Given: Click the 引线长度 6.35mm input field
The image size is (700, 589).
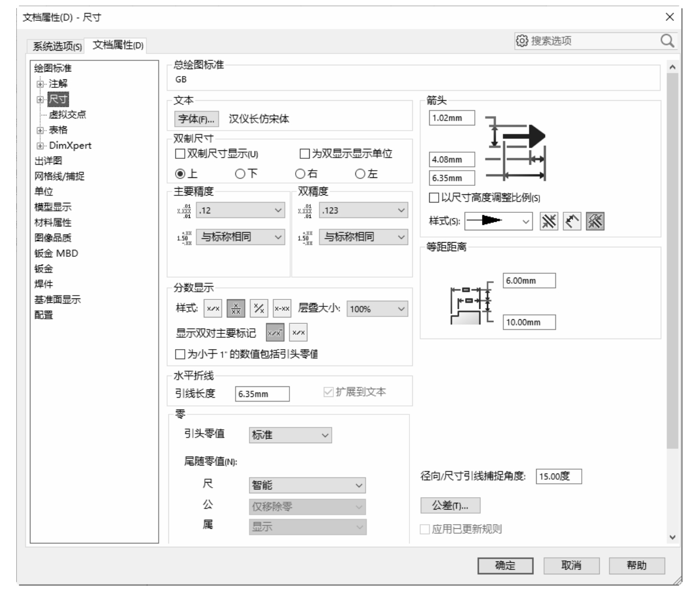Looking at the screenshot, I should point(262,394).
